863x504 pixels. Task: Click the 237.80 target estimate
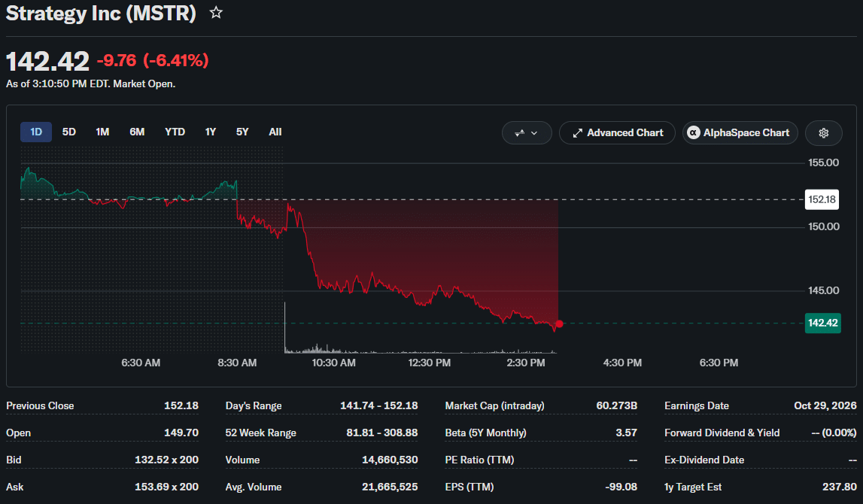(840, 487)
